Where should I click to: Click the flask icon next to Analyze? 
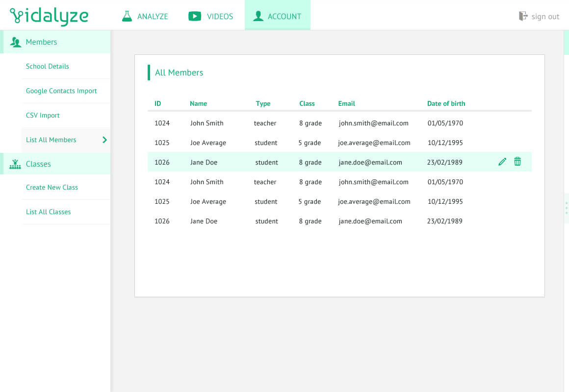pos(127,16)
